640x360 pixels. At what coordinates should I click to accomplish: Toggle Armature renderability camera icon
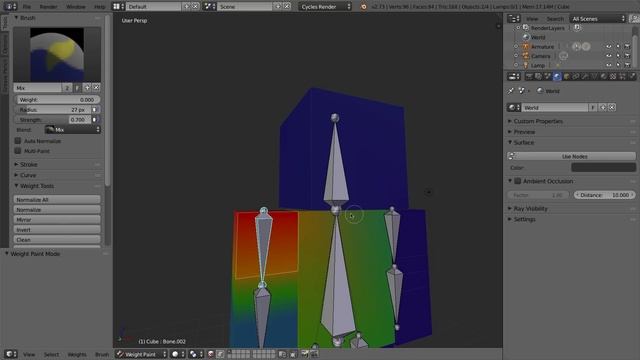tap(627, 47)
